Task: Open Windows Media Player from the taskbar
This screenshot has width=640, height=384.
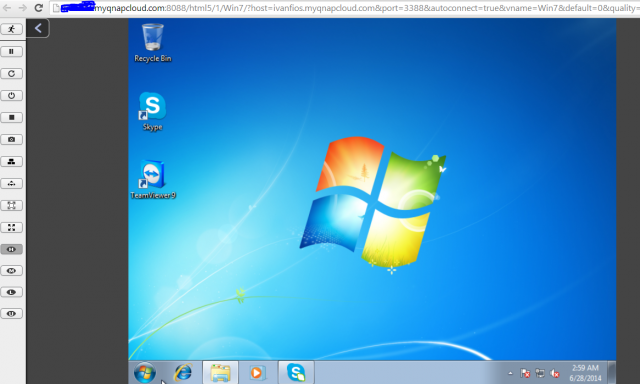Action: (257, 373)
